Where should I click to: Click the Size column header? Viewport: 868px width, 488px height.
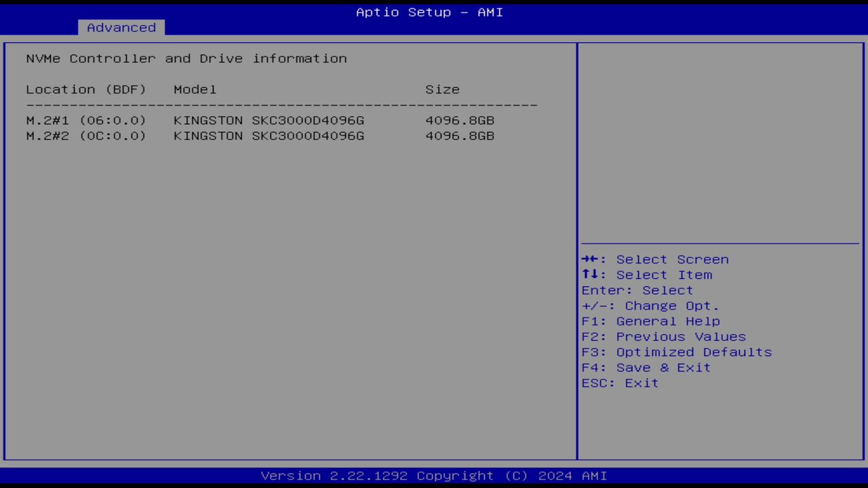[x=443, y=89]
